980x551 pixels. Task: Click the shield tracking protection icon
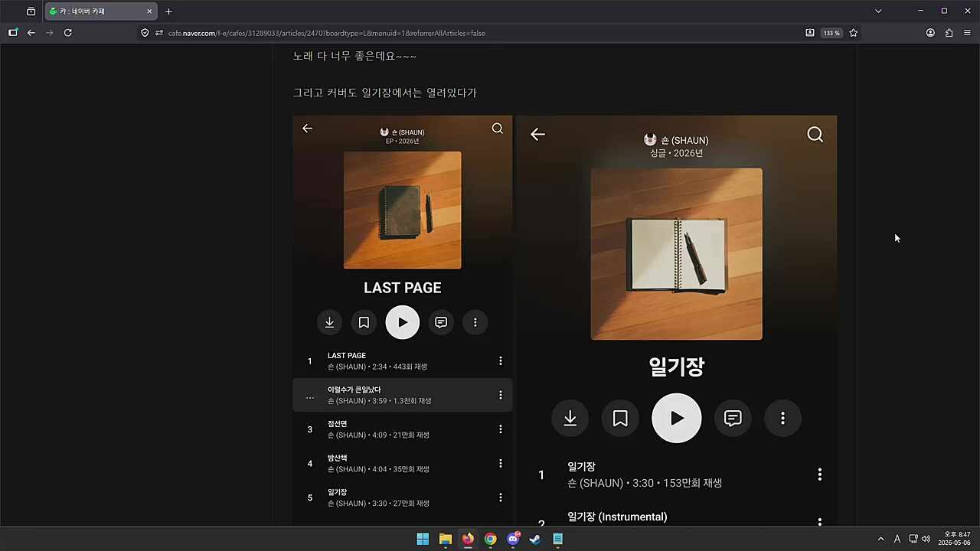coord(145,33)
